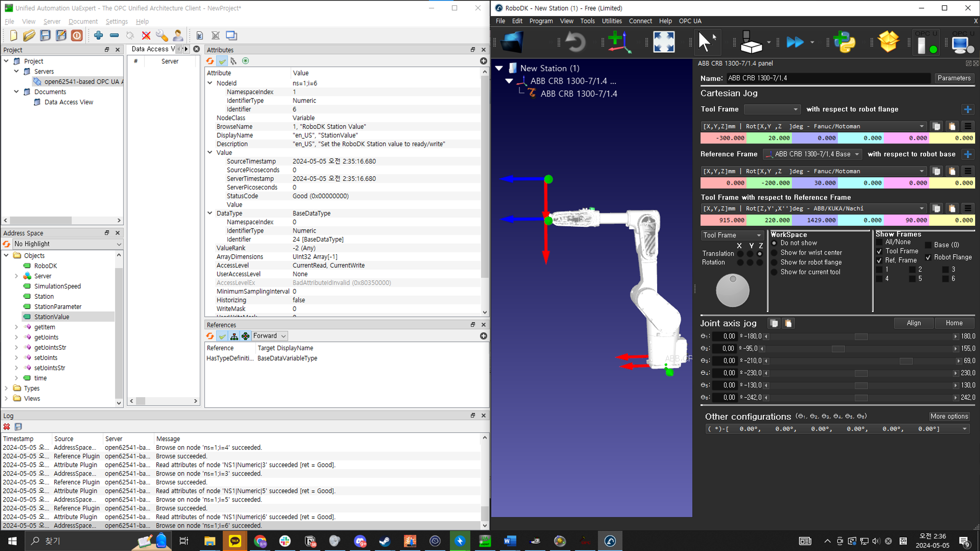Click the Home button in joint jog
This screenshot has width=980, height=551.
[x=954, y=323]
